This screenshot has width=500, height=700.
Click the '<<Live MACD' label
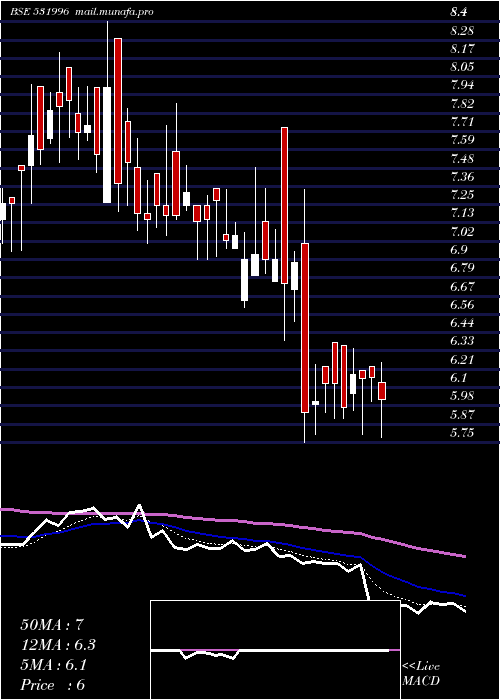coord(421,674)
